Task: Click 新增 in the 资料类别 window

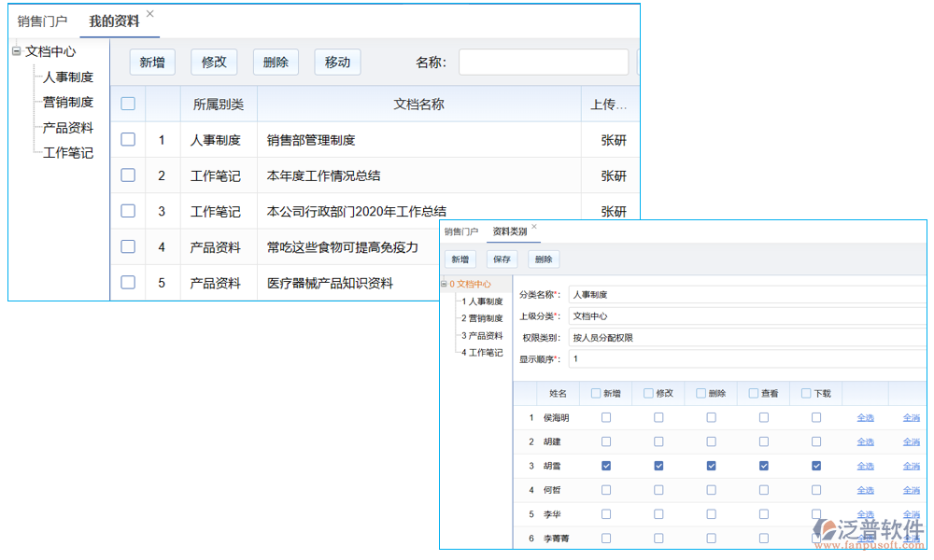Action: (460, 259)
